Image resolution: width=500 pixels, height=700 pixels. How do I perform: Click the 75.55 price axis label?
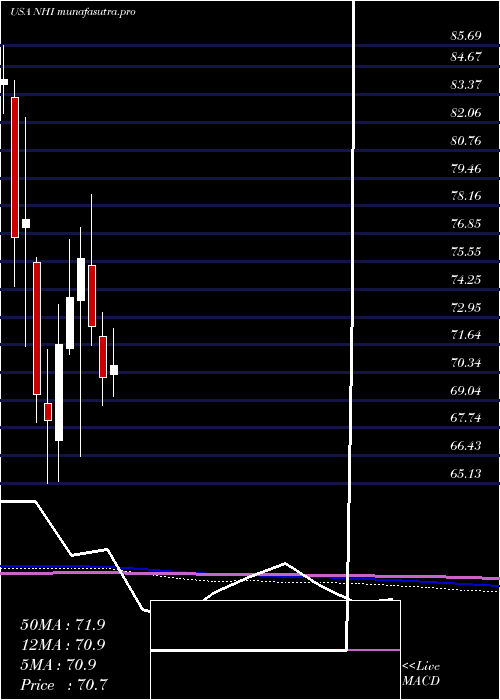coord(466,252)
